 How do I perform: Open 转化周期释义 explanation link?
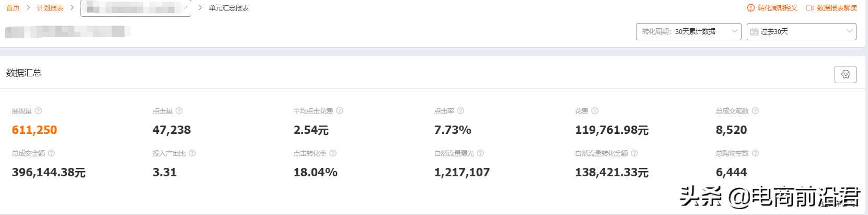tap(772, 8)
